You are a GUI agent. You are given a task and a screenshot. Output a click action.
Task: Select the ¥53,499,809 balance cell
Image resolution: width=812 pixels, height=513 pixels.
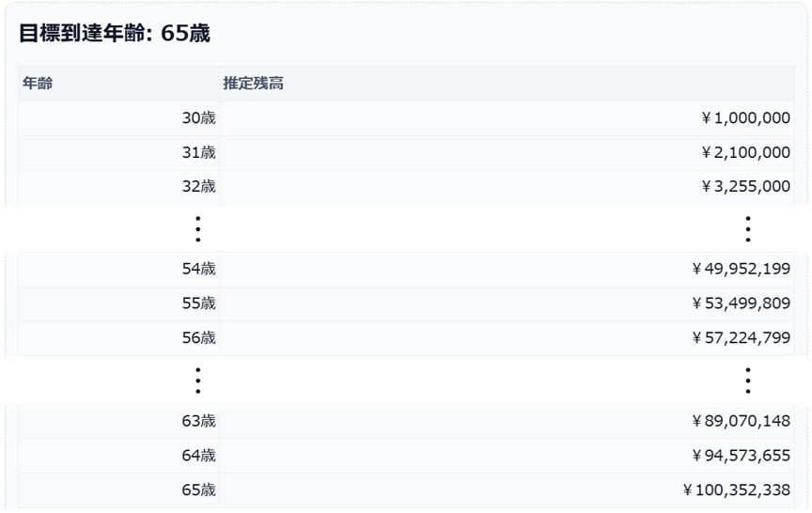click(x=740, y=303)
